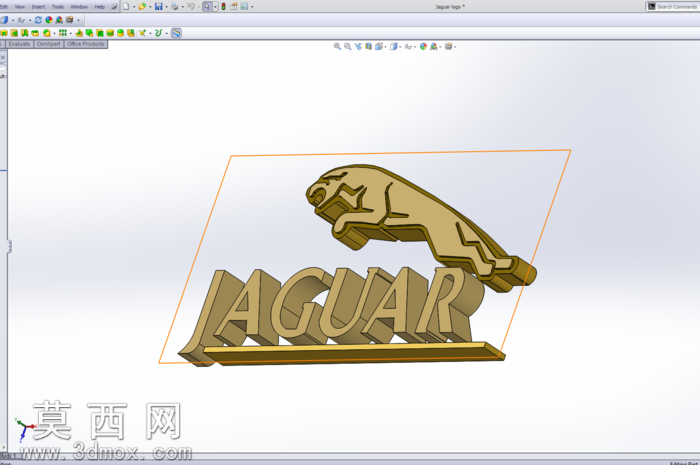The image size is (700, 465).
Task: Expand the Fillet dropdown arrow
Action: [x=54, y=33]
